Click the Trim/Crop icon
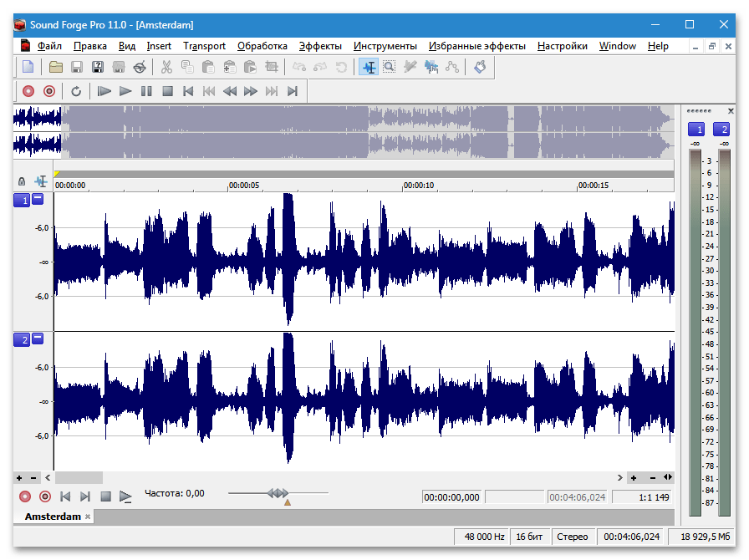Image resolution: width=749 pixels, height=560 pixels. 272,67
